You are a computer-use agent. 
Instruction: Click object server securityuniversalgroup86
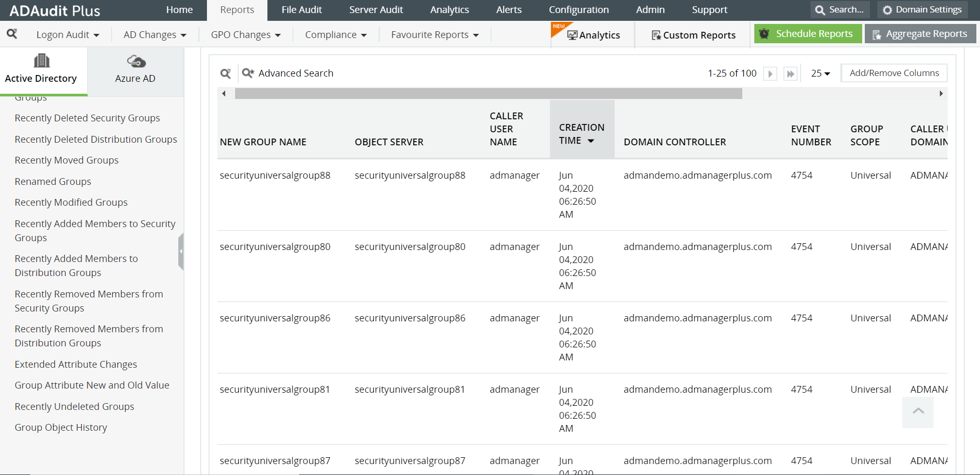tap(410, 318)
